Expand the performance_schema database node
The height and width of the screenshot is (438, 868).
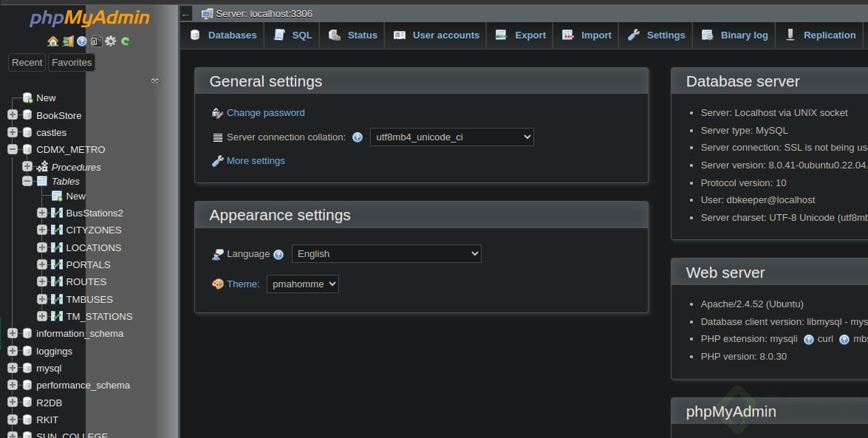point(12,385)
